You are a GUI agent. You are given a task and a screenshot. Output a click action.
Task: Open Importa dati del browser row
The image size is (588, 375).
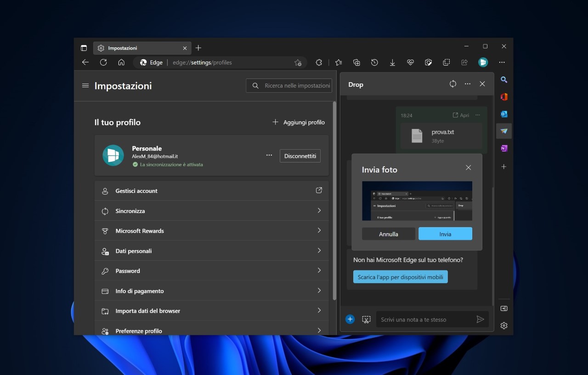[x=212, y=311]
